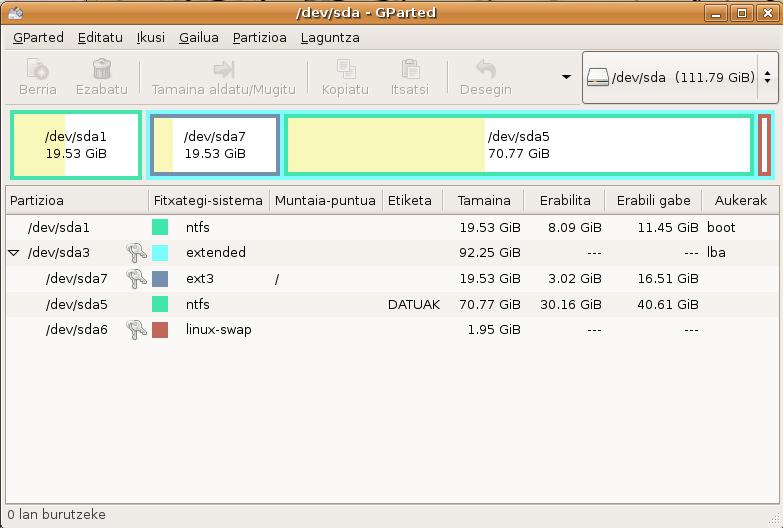The width and height of the screenshot is (783, 528).
Task: Select the /dev/sda5 row in partition list
Action: tap(392, 304)
